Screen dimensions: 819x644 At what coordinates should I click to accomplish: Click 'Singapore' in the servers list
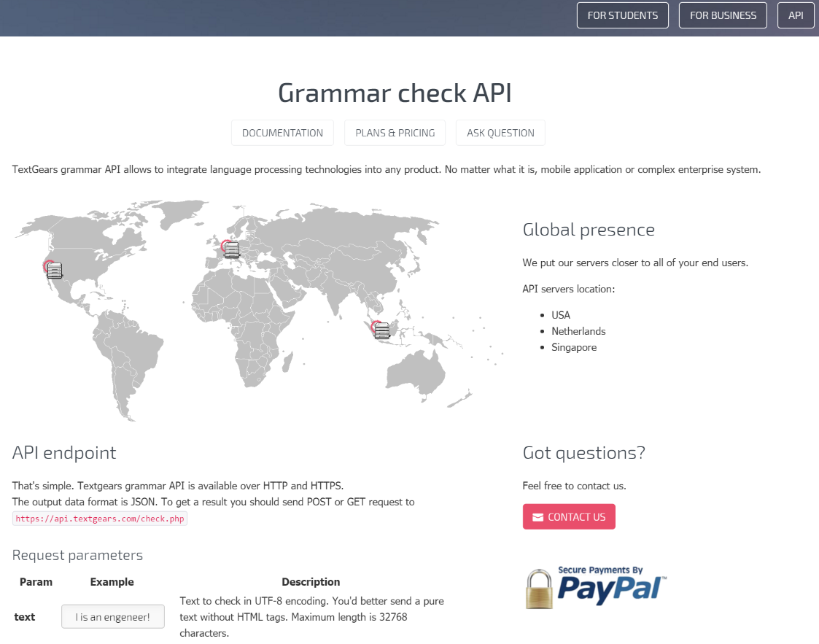tap(573, 347)
